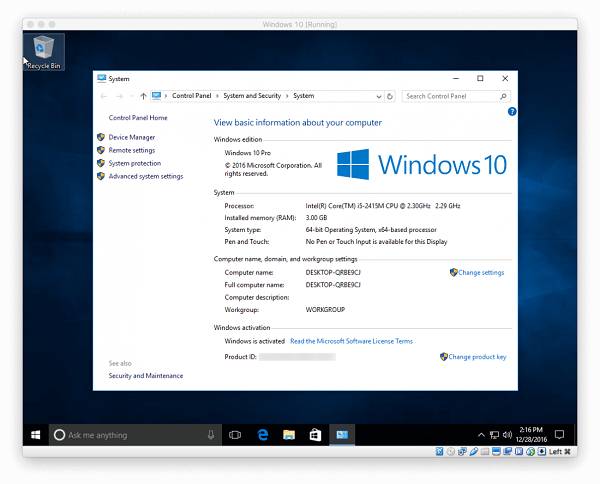The width and height of the screenshot is (600, 484).
Task: Open the network tray icon
Action: coord(494,435)
